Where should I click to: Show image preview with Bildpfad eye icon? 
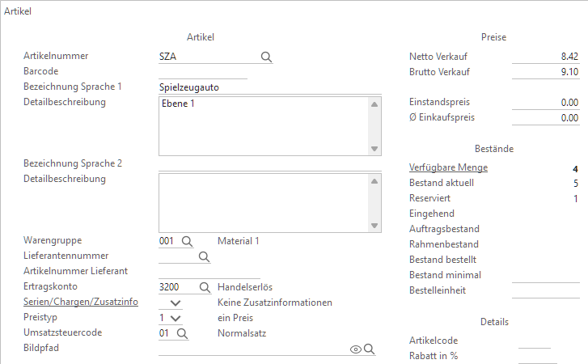(354, 349)
